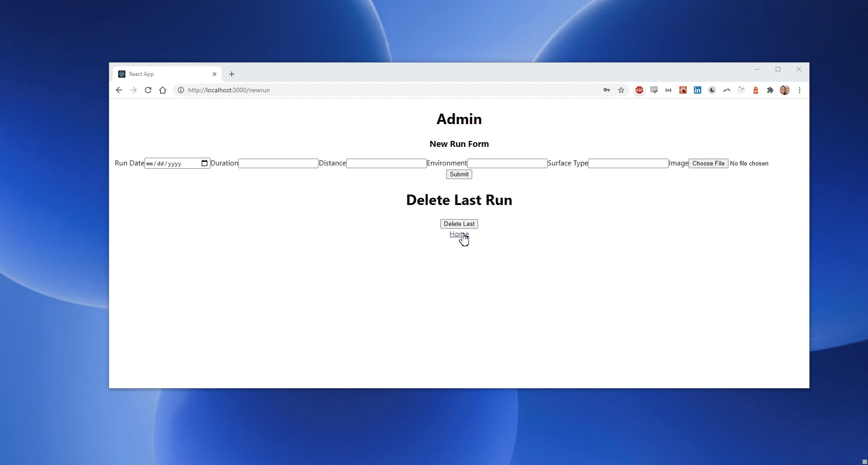The height and width of the screenshot is (465, 868).
Task: Open the Run Date calendar picker
Action: tap(205, 163)
